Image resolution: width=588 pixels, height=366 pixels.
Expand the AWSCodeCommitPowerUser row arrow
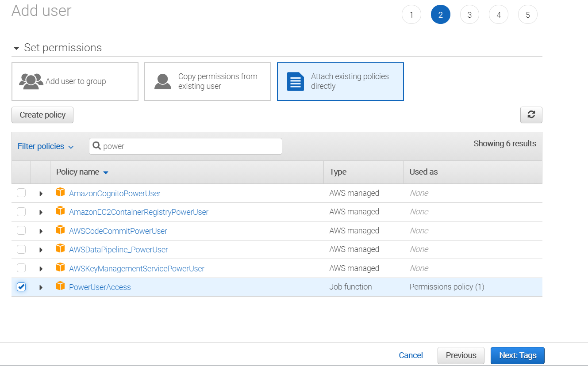(x=41, y=231)
